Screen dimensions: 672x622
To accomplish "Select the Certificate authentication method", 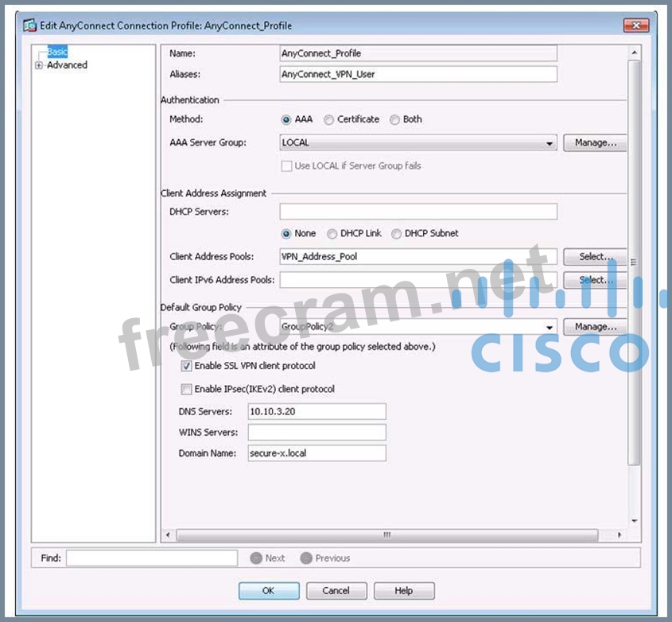I will point(328,120).
